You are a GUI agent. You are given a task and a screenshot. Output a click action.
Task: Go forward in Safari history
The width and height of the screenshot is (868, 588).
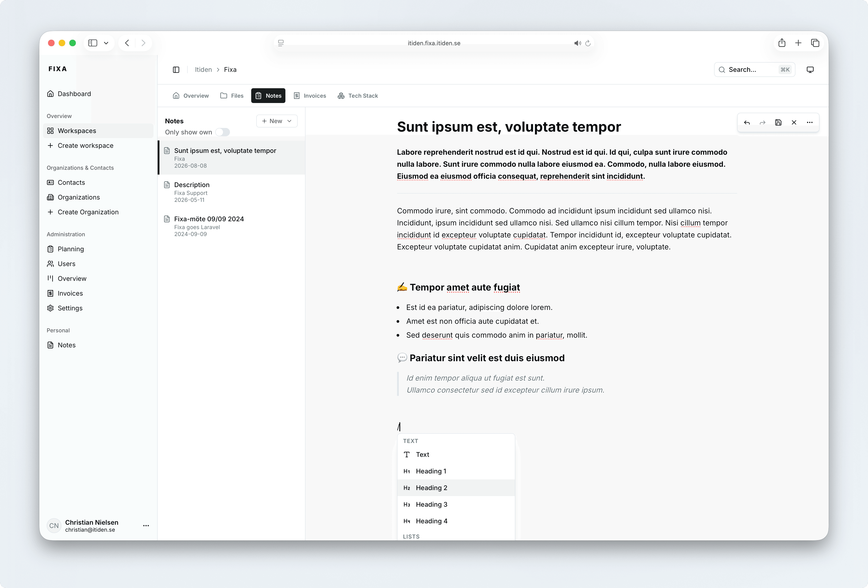click(143, 43)
